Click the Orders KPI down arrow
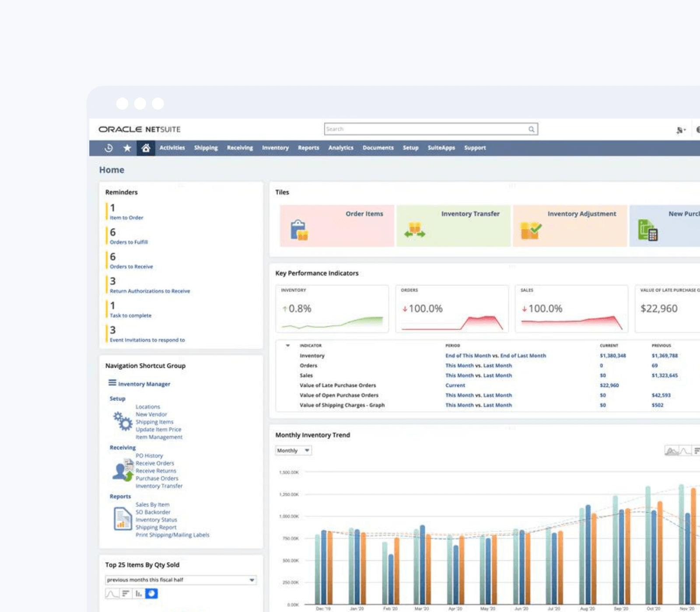Image resolution: width=700 pixels, height=612 pixels. 405,309
